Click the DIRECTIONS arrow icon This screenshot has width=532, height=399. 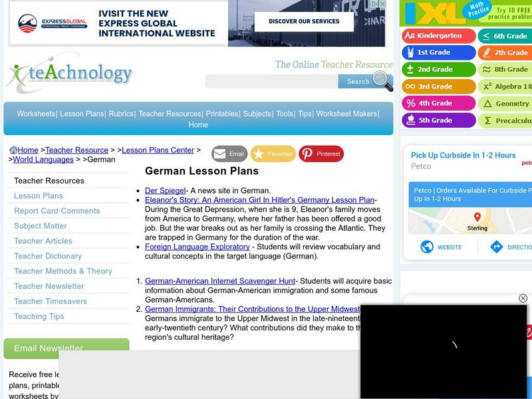(495, 247)
